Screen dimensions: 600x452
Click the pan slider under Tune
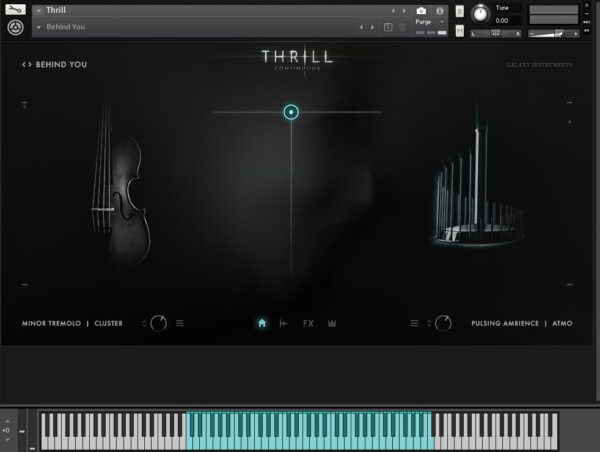496,34
